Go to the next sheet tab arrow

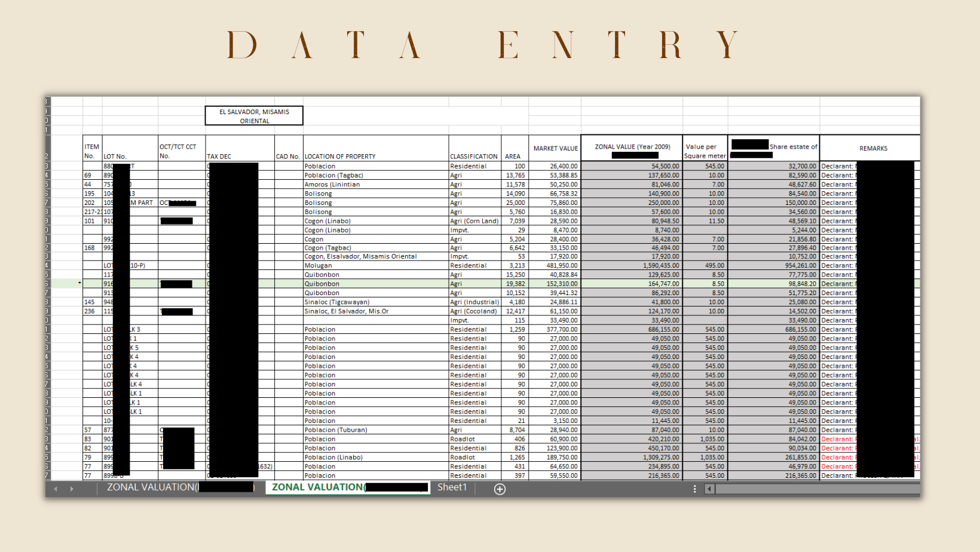click(x=72, y=489)
